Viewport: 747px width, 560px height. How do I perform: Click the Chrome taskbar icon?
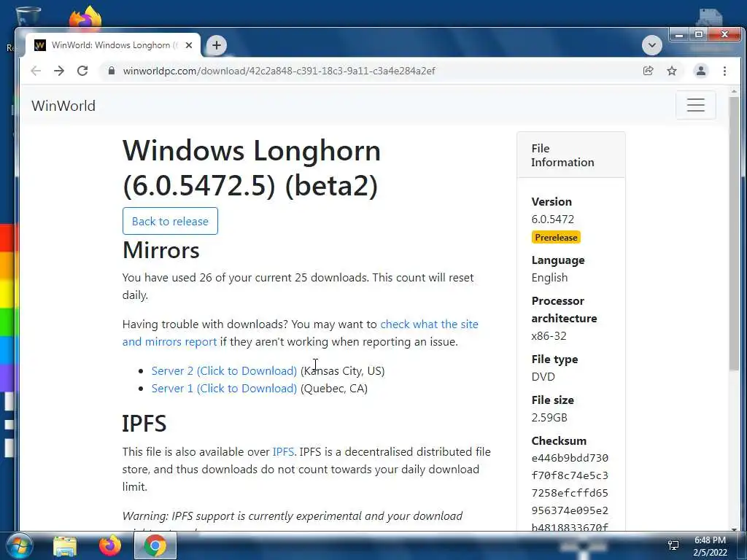(x=155, y=545)
